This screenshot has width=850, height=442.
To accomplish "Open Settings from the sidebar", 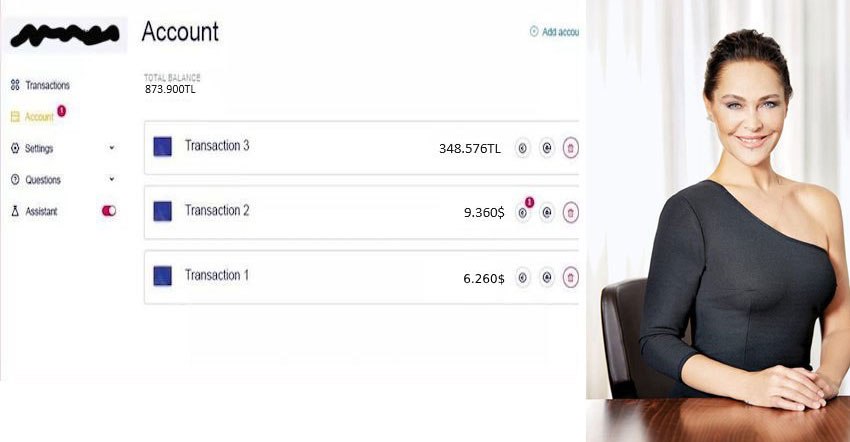I will coord(39,148).
